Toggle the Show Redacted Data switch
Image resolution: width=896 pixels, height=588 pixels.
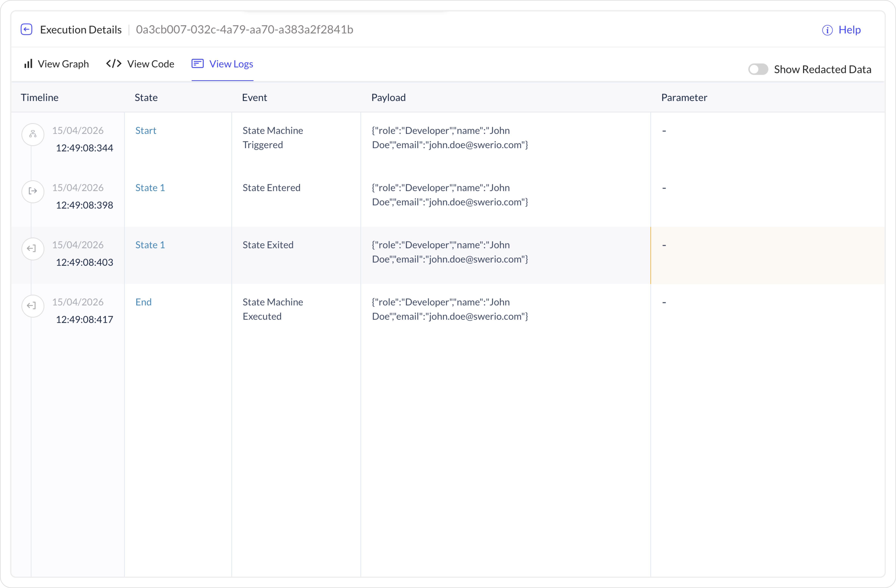[x=758, y=69]
